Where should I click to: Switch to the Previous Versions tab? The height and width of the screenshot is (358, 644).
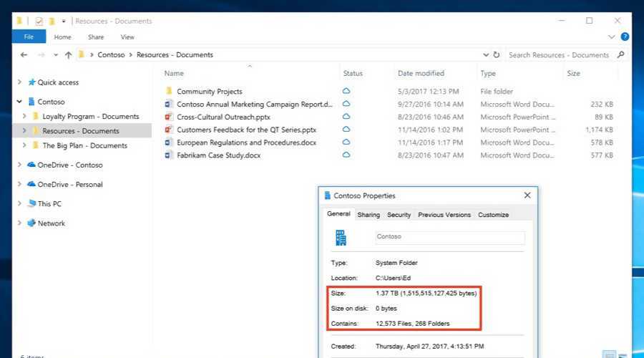coord(444,215)
